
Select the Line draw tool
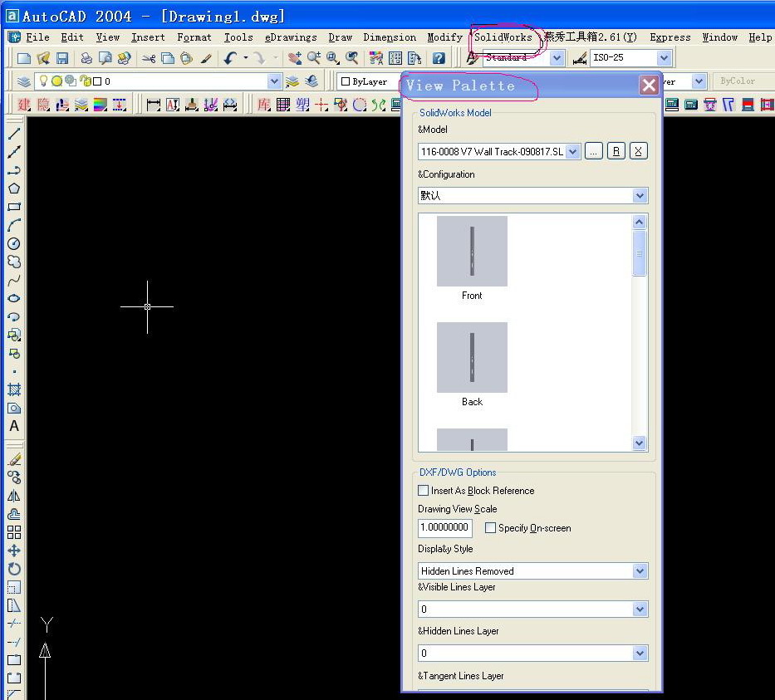point(14,134)
